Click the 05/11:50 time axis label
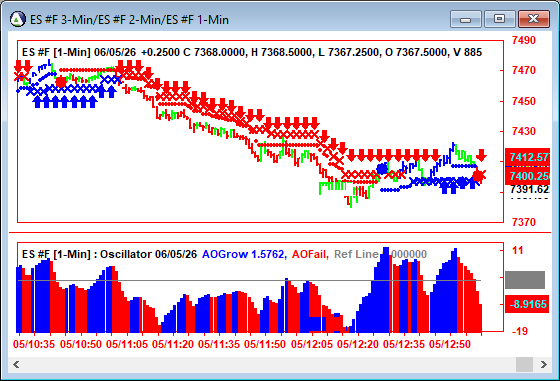This screenshot has height=381, width=560. point(265,345)
